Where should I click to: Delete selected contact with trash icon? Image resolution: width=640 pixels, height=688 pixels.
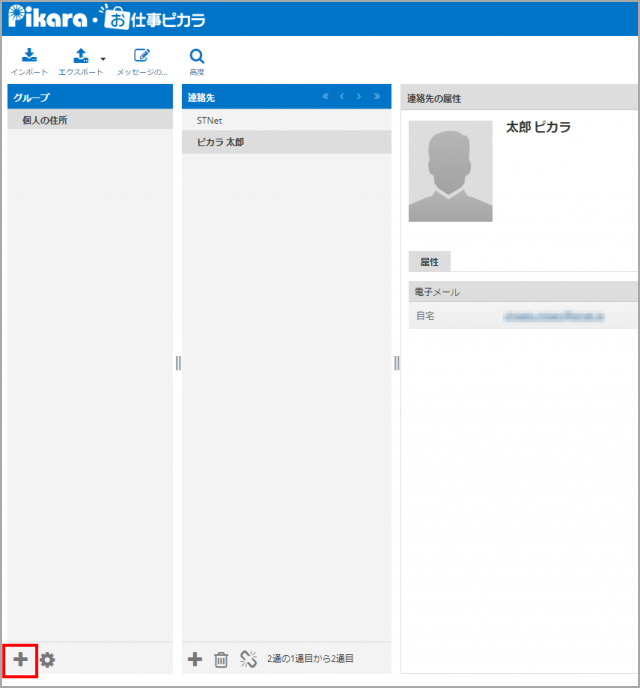click(222, 659)
